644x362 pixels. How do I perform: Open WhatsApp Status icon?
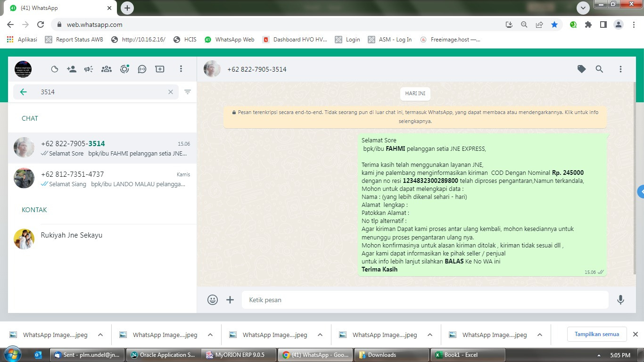pyautogui.click(x=55, y=69)
